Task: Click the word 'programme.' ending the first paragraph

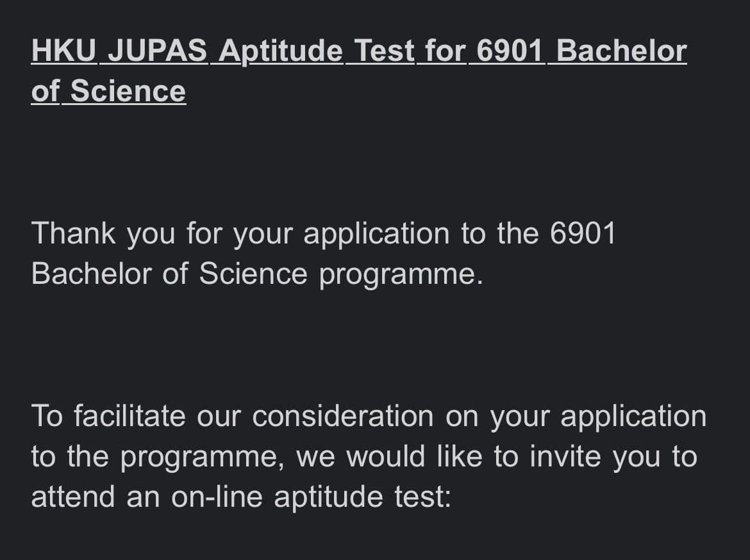Action: pos(401,275)
